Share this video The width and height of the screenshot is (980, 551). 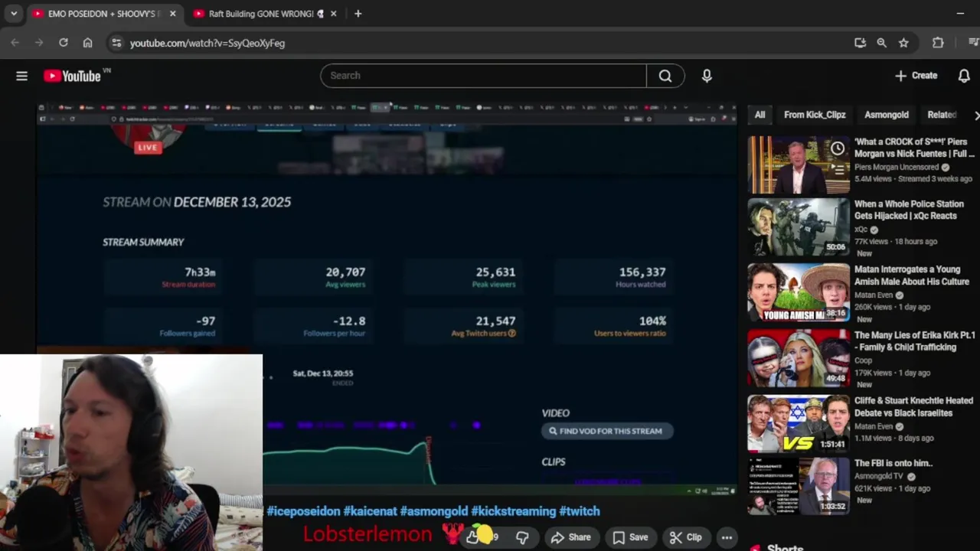571,537
